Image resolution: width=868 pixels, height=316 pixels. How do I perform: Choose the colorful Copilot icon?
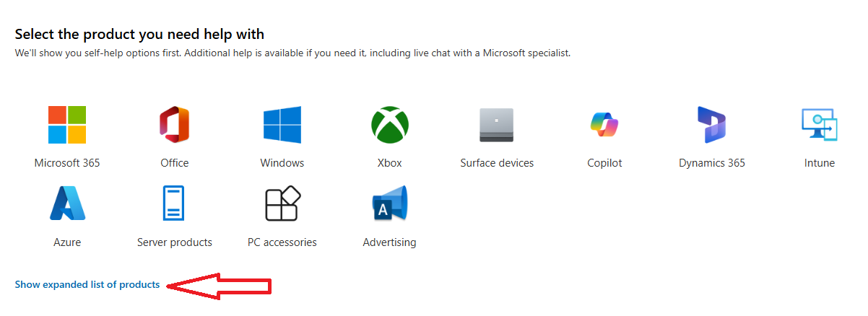pos(604,125)
